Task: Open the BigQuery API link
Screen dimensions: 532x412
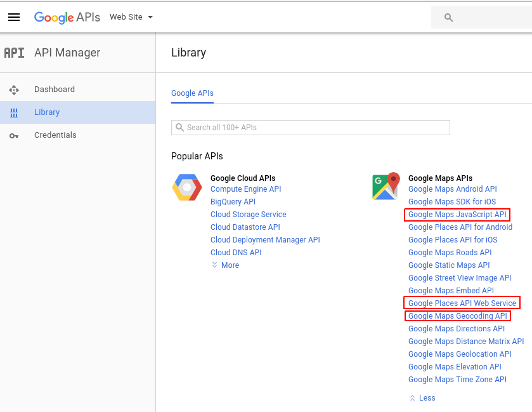Action: (x=233, y=202)
